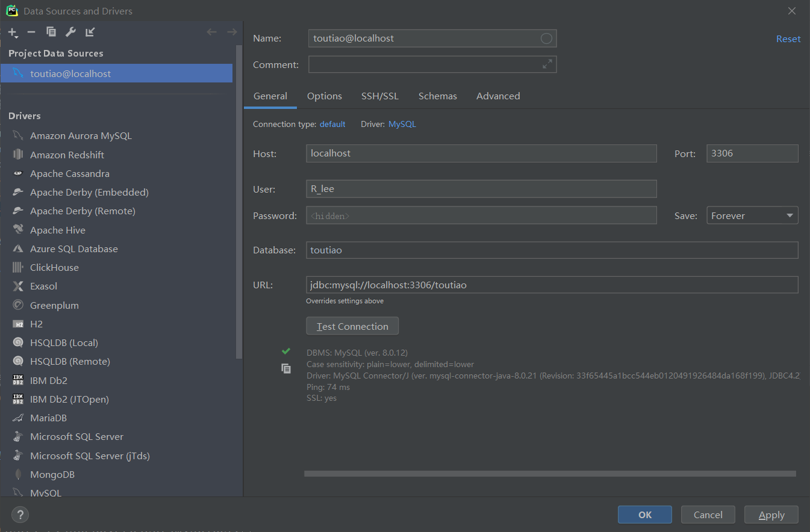Copy connection test result to clipboard
Viewport: 810px width, 532px height.
click(x=286, y=368)
